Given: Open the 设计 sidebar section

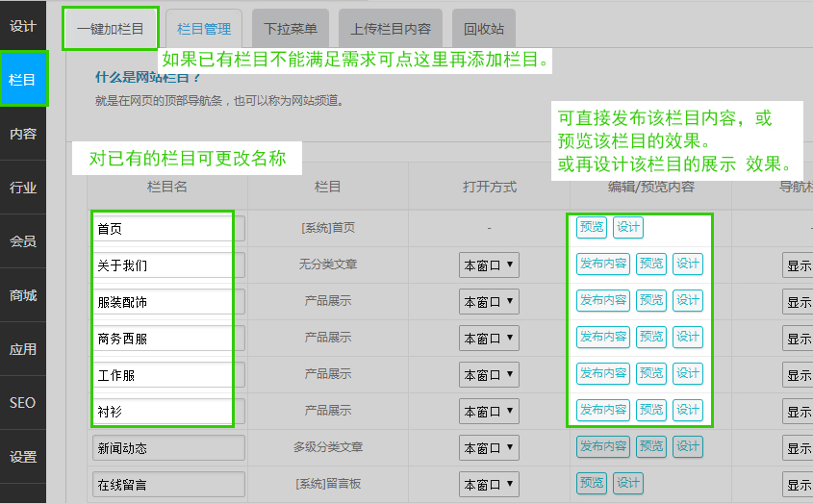Looking at the screenshot, I should point(22,26).
